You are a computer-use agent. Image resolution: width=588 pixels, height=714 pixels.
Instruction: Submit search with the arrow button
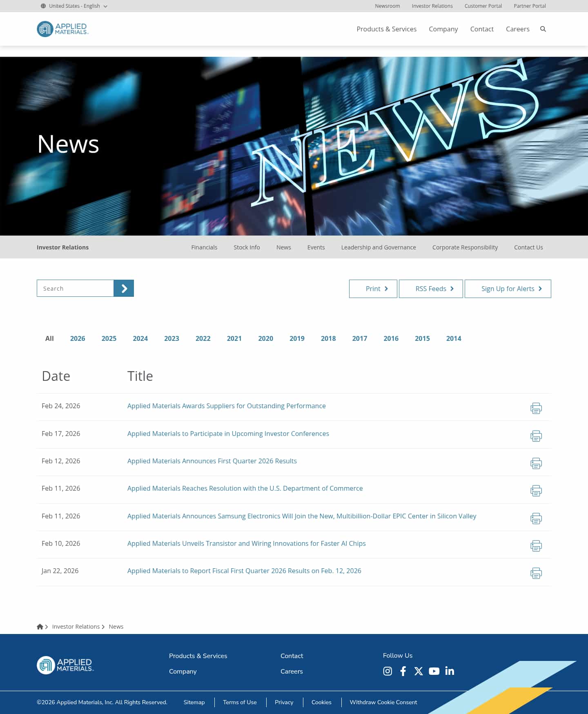pos(124,289)
